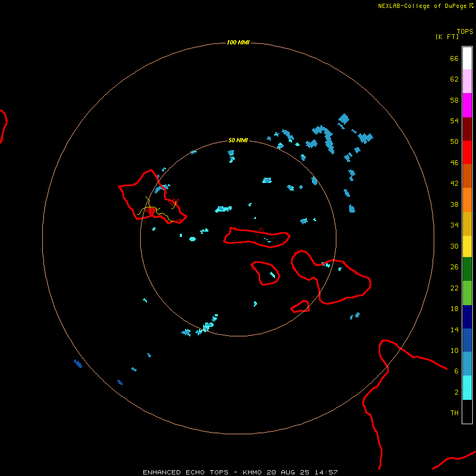The height and width of the screenshot is (476, 476).
Task: Click the TOPS legend title
Action: pos(465,31)
